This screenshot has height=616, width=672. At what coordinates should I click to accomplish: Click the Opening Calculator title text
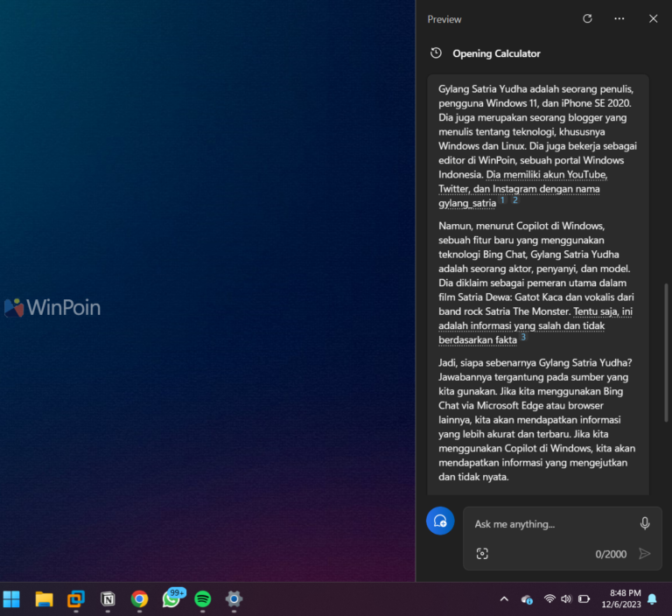click(x=496, y=53)
